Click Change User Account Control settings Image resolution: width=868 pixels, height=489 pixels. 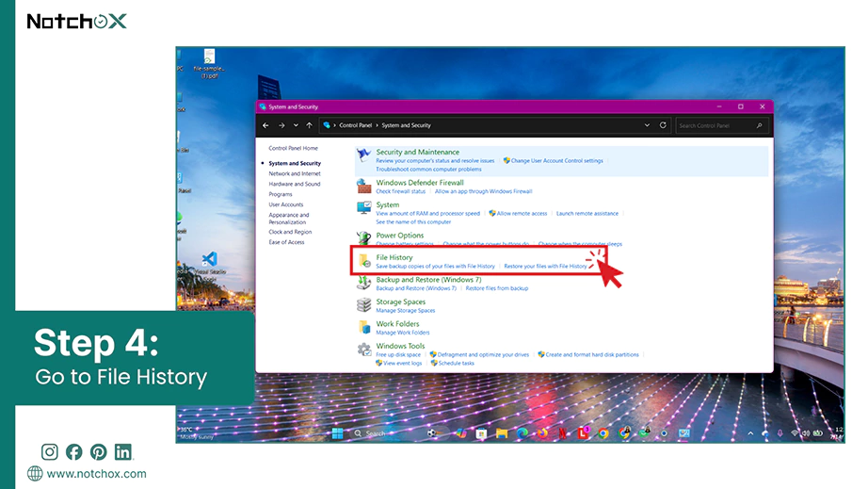coord(556,161)
